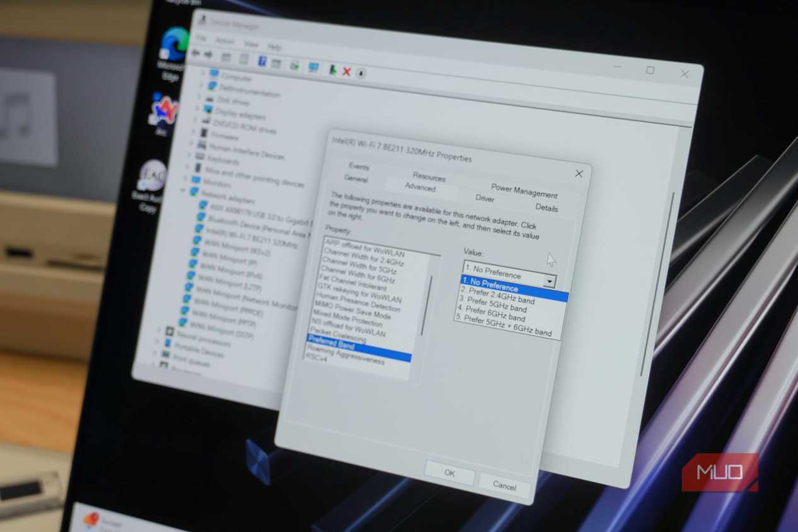Expand the Disk drives node
This screenshot has width=798, height=532.
point(199,96)
